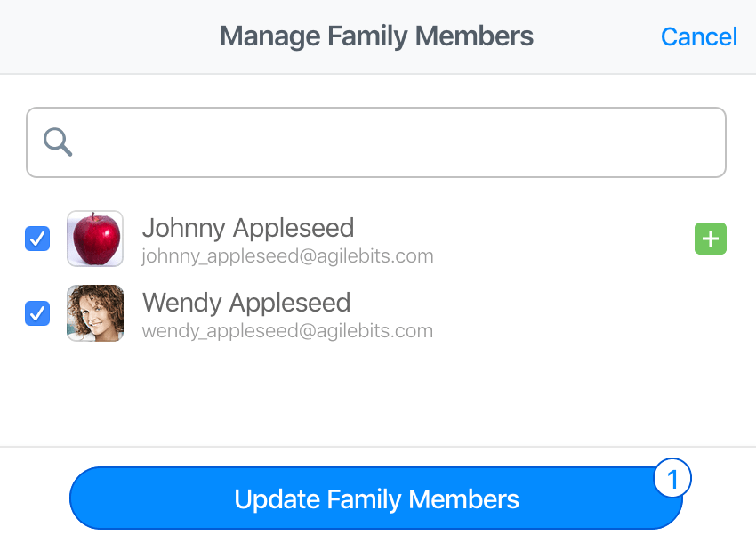Click the green plus icon beside Johnny Appleseed
The image size is (756, 543).
click(x=711, y=239)
